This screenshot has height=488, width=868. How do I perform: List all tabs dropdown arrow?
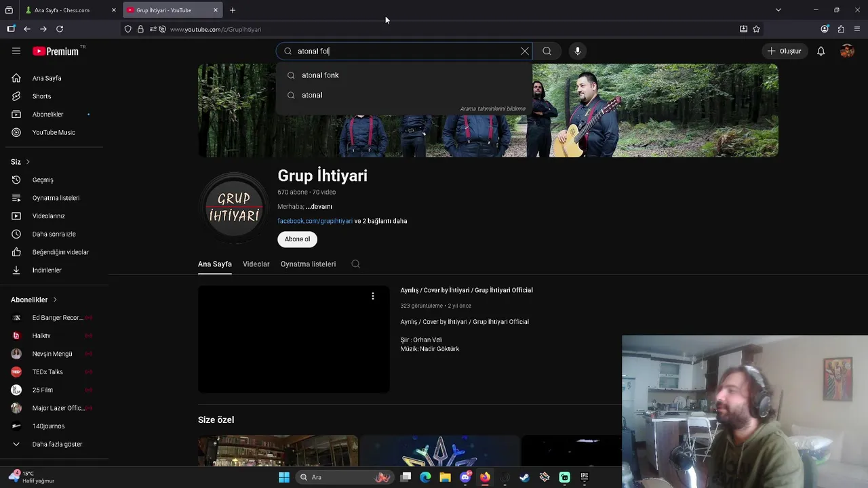778,10
